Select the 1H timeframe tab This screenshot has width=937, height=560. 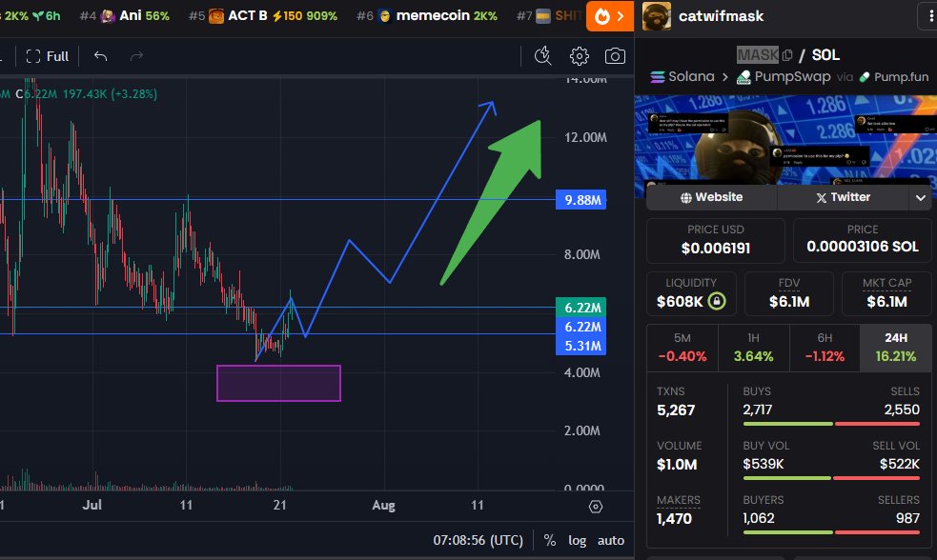754,348
